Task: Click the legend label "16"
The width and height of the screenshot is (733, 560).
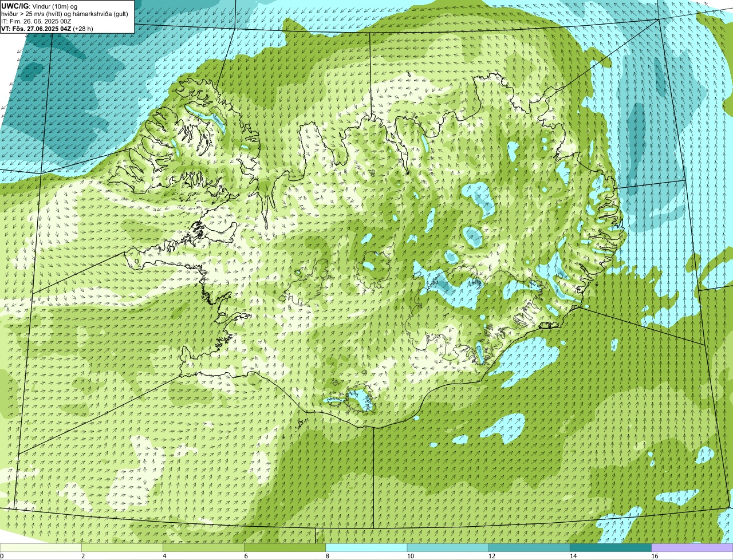Action: tap(655, 556)
